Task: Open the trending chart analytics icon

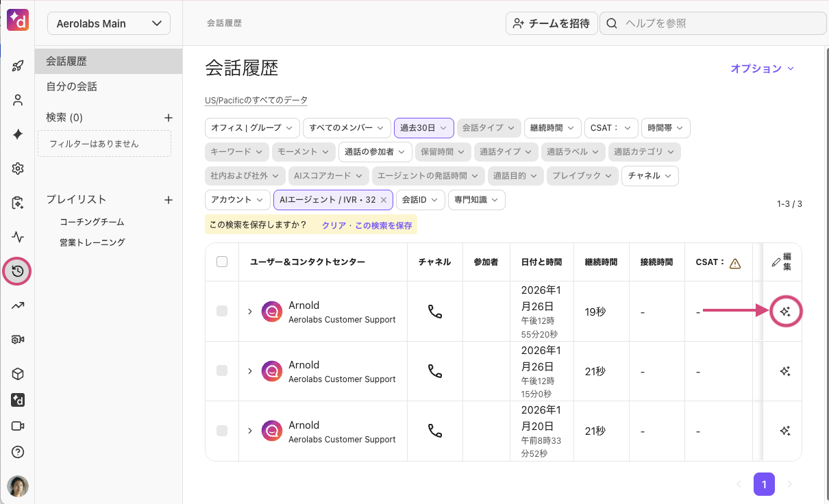Action: 18,305
